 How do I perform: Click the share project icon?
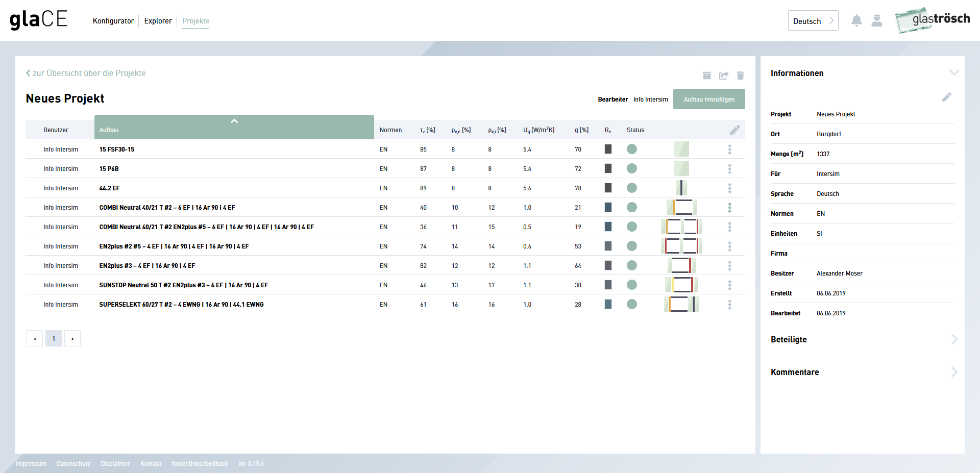pos(724,76)
